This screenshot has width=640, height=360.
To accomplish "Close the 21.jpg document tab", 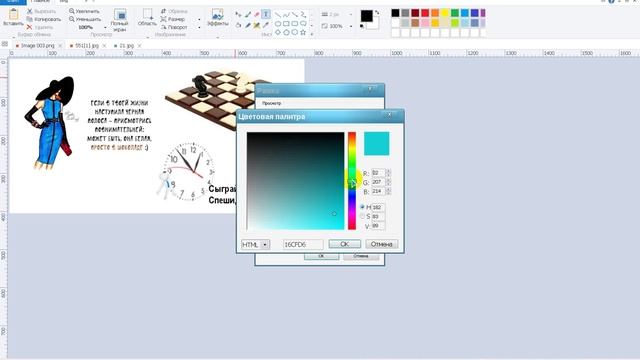I will 140,46.
